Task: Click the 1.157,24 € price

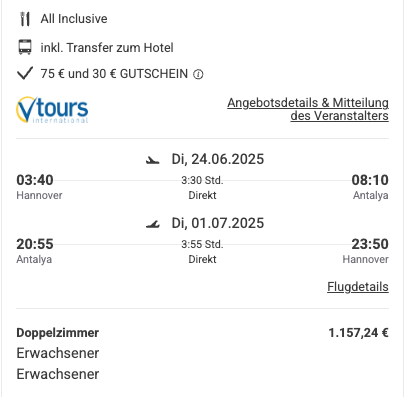Action: point(359,333)
